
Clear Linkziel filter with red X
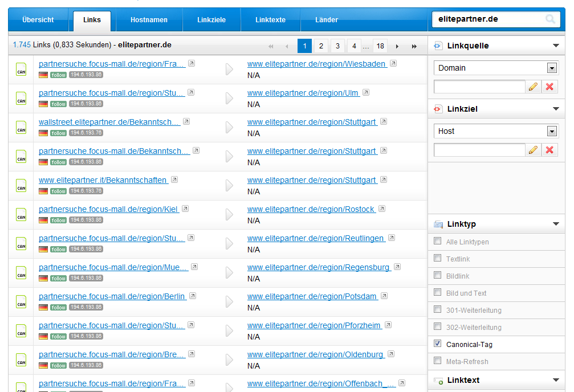pyautogui.click(x=549, y=150)
